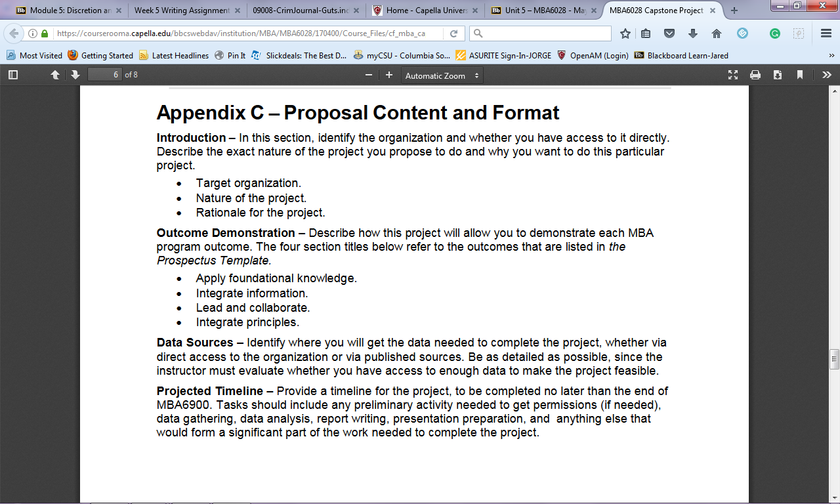Print the PDF document

coord(755,75)
